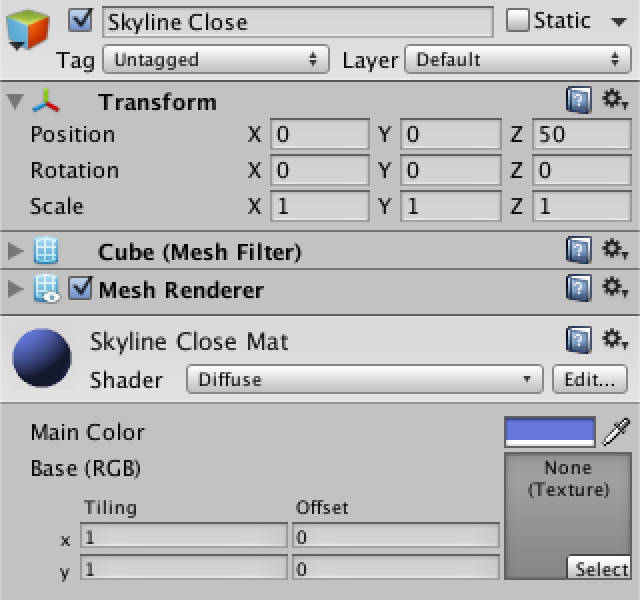Collapse the Transform component
Viewport: 640px width, 600px height.
16,102
